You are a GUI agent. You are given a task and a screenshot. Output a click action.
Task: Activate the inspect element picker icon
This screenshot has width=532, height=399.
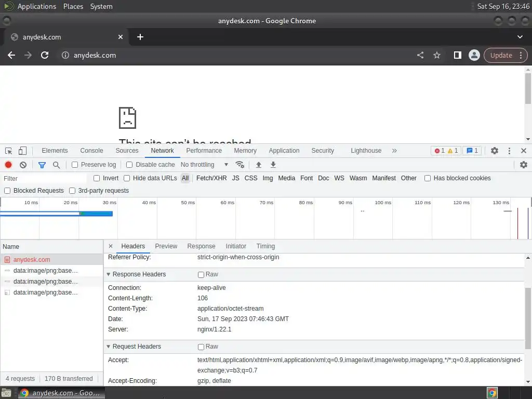pos(8,151)
